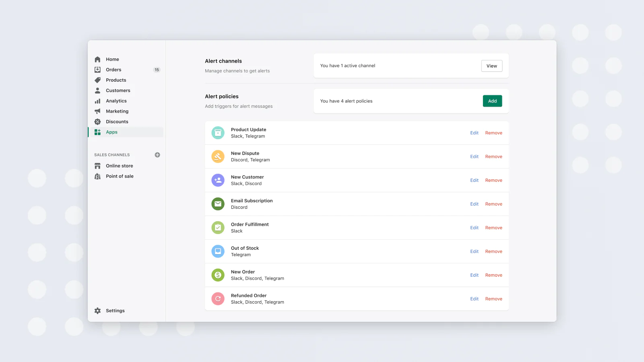Click the Out of Stock blue icon
The height and width of the screenshot is (362, 644).
(x=218, y=251)
